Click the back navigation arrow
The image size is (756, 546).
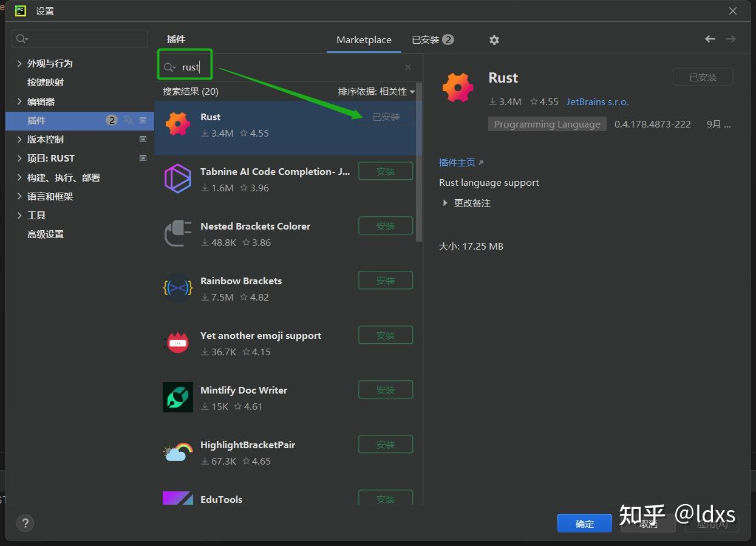click(710, 38)
